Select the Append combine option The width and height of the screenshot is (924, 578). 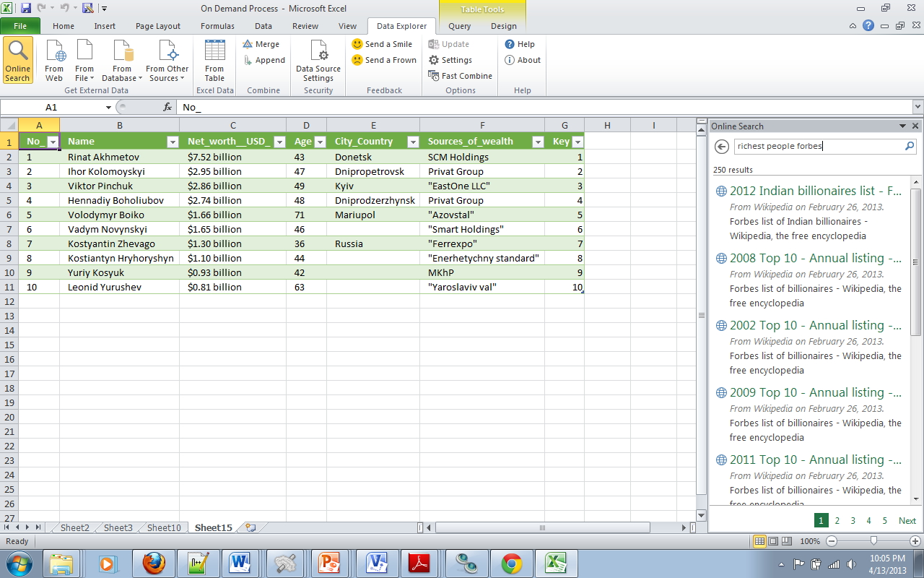263,60
